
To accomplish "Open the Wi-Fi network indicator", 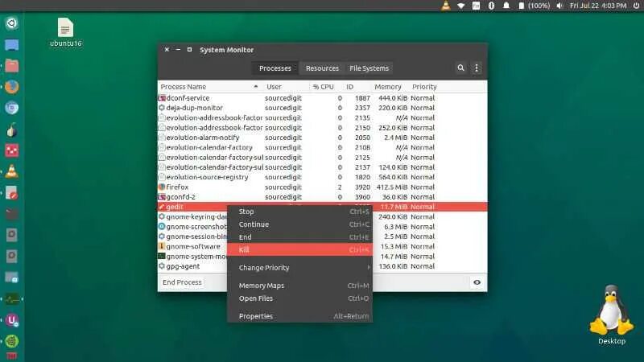I will [460, 6].
